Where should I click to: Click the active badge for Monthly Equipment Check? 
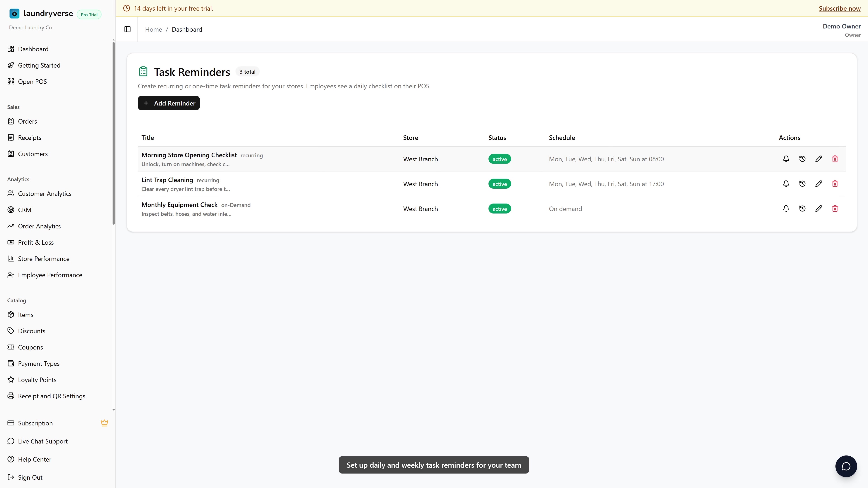[x=499, y=209]
